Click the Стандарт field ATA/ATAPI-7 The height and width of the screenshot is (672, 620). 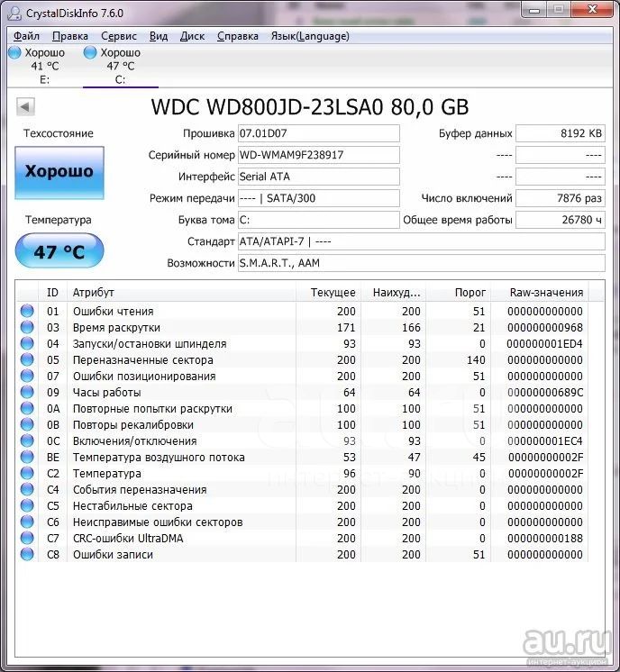(x=422, y=241)
